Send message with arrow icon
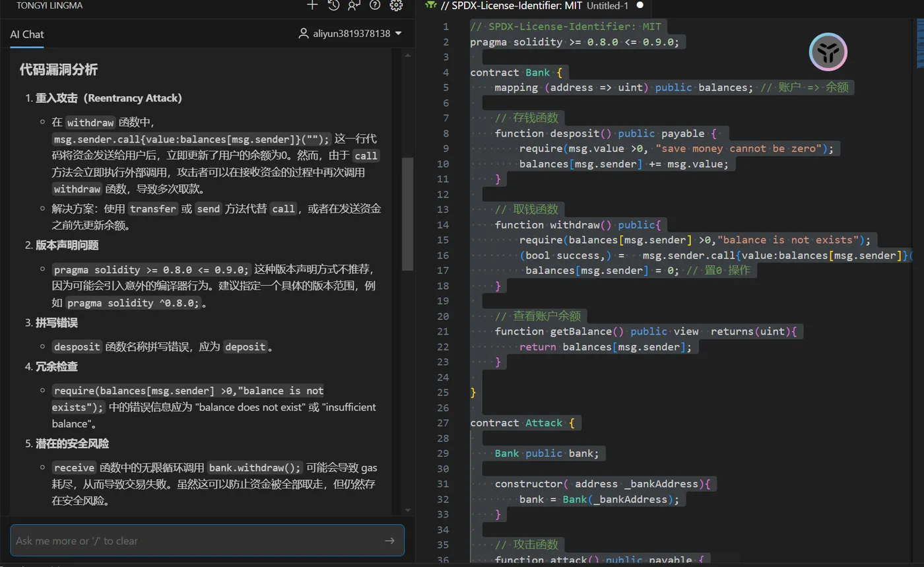This screenshot has width=924, height=567. click(x=389, y=541)
